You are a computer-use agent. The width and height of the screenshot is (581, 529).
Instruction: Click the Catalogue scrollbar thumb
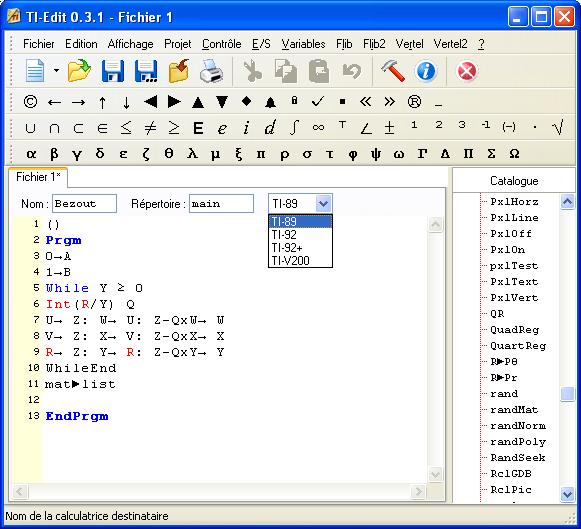tap(567, 394)
